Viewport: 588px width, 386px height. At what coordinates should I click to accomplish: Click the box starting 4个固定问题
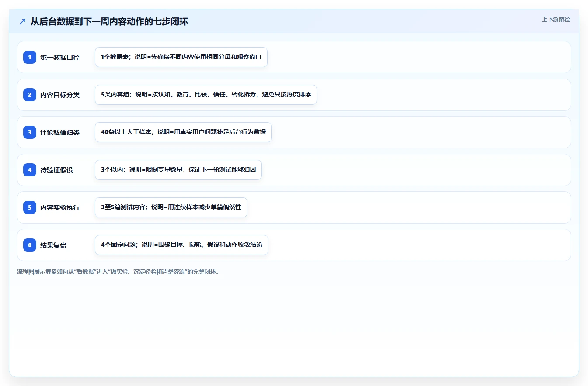click(181, 245)
